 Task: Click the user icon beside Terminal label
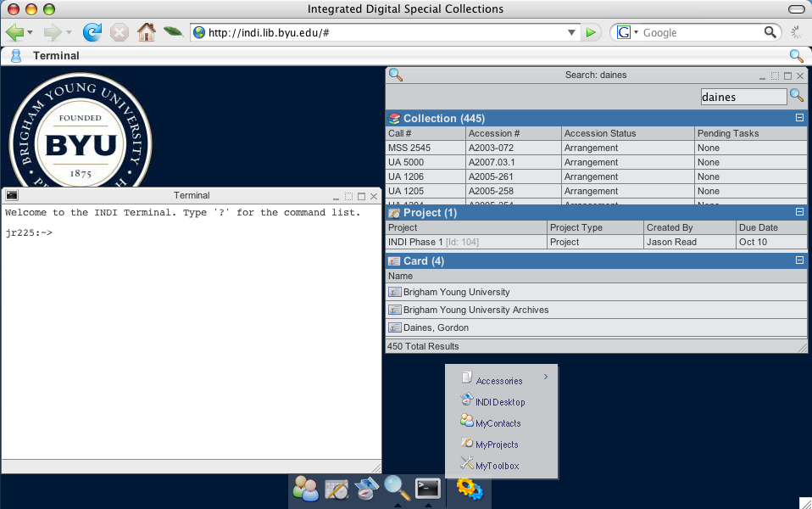[x=16, y=55]
